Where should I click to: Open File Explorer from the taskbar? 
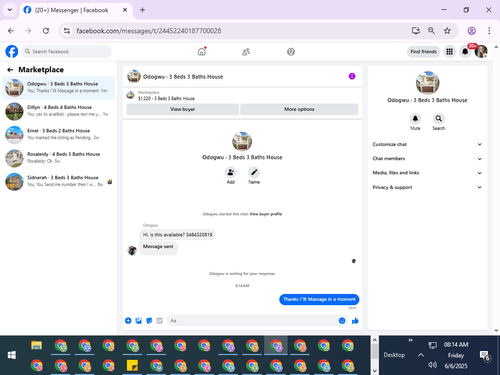pyautogui.click(x=36, y=345)
